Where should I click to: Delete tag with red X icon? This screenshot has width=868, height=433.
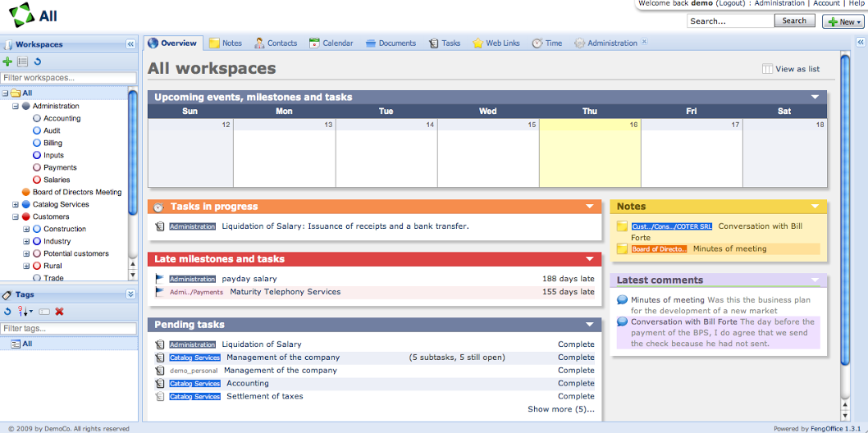point(60,312)
